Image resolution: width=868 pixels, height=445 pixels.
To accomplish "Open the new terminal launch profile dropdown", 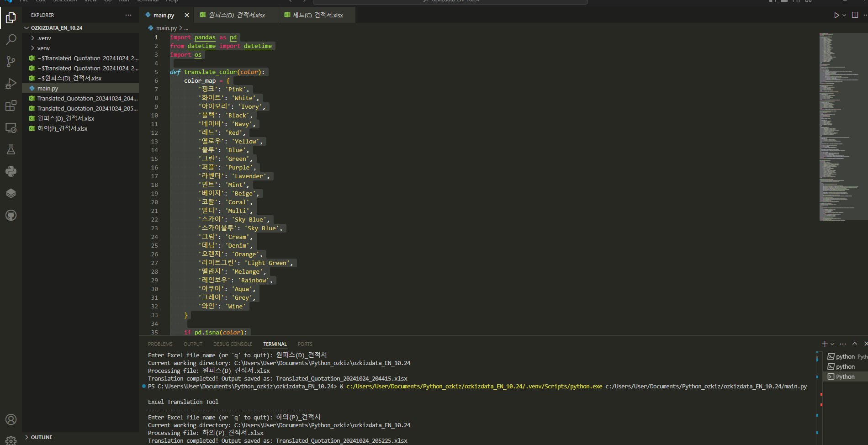I will coord(832,344).
